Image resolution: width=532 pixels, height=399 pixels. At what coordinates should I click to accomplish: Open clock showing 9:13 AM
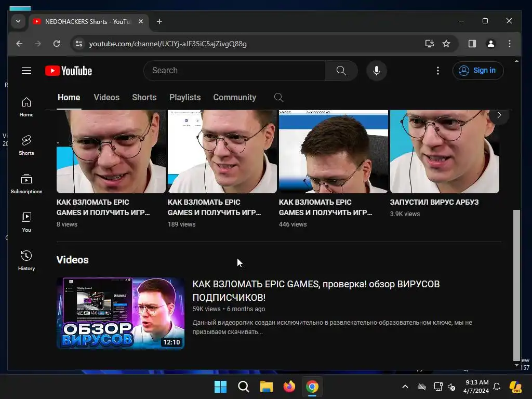[x=476, y=387]
